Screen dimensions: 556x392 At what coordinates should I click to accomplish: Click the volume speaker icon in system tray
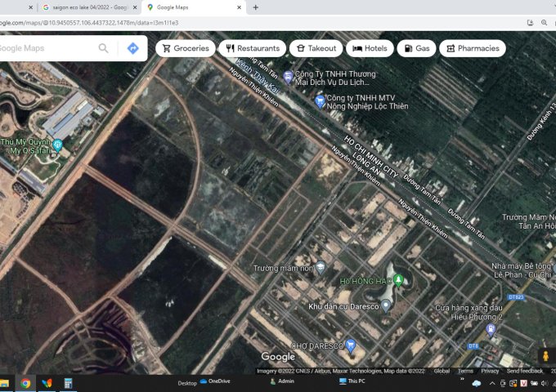click(545, 383)
